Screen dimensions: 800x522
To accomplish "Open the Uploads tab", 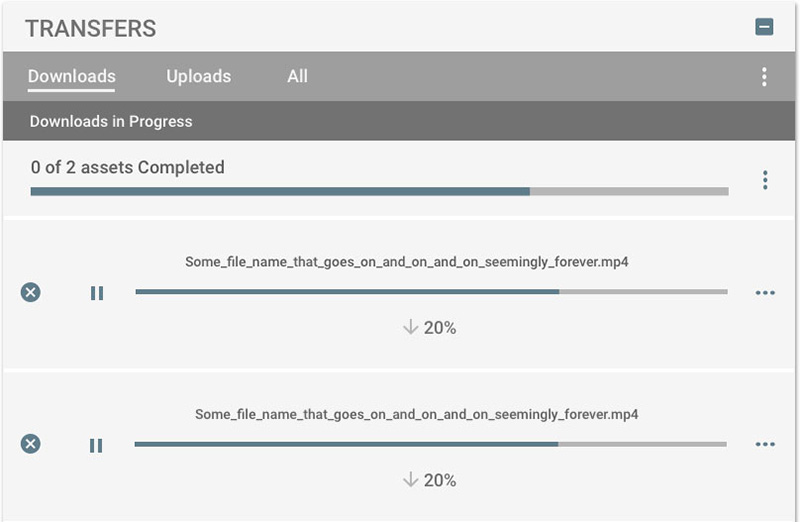I will coord(198,76).
